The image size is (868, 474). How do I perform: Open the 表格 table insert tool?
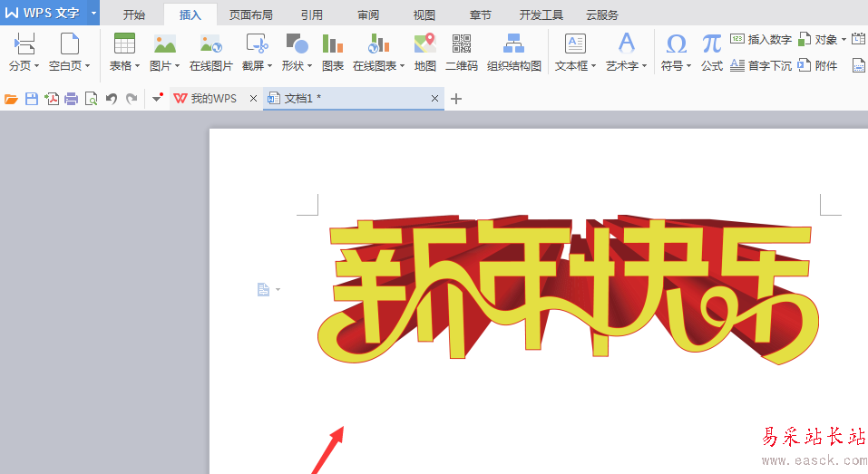[124, 44]
